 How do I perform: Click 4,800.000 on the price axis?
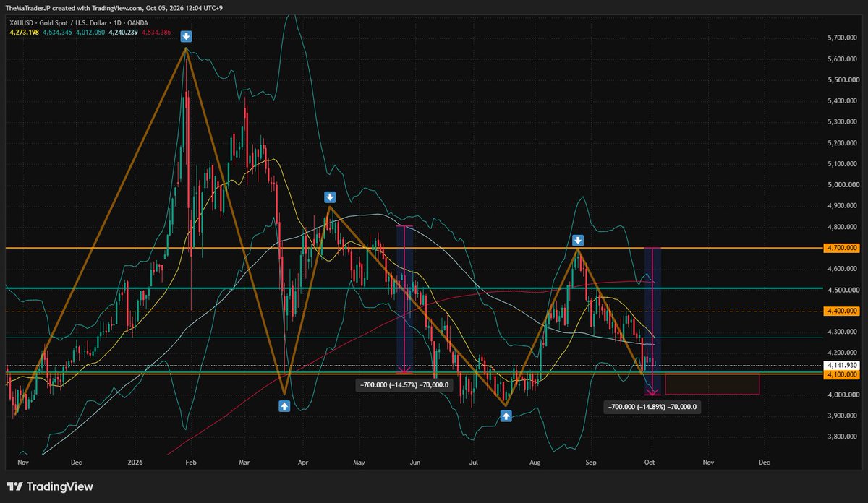[x=842, y=227]
